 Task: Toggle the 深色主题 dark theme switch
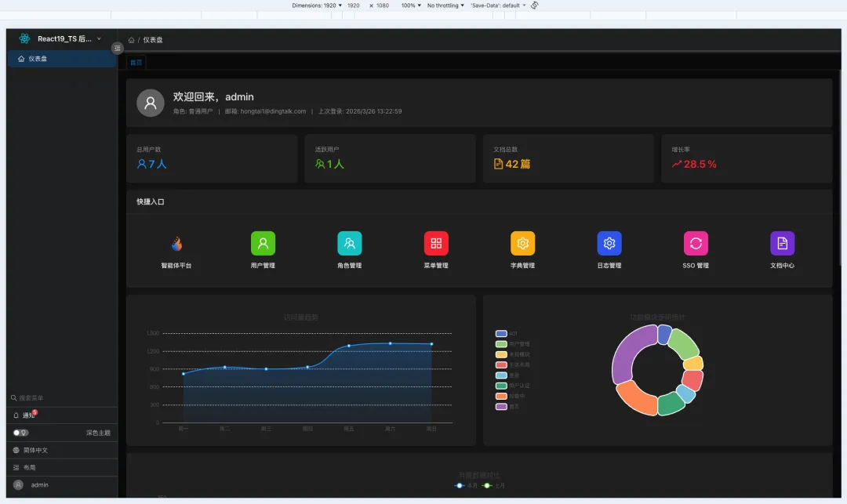tap(20, 433)
